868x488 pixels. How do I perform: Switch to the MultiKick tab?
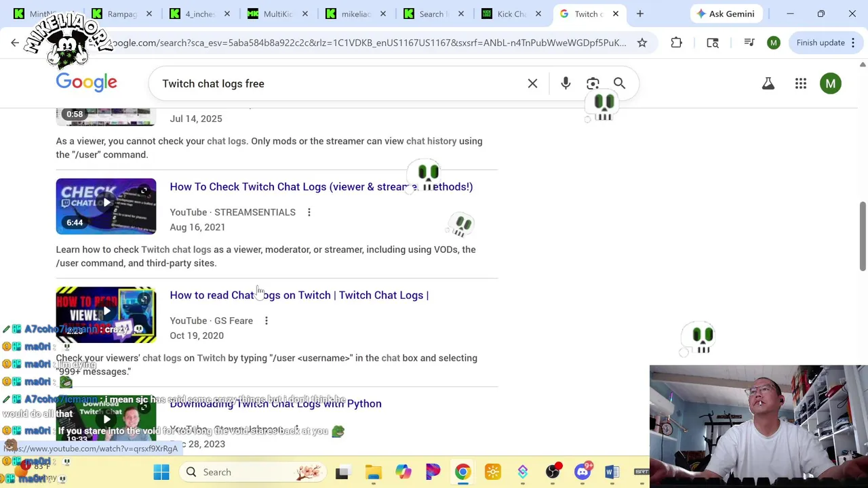[271, 14]
